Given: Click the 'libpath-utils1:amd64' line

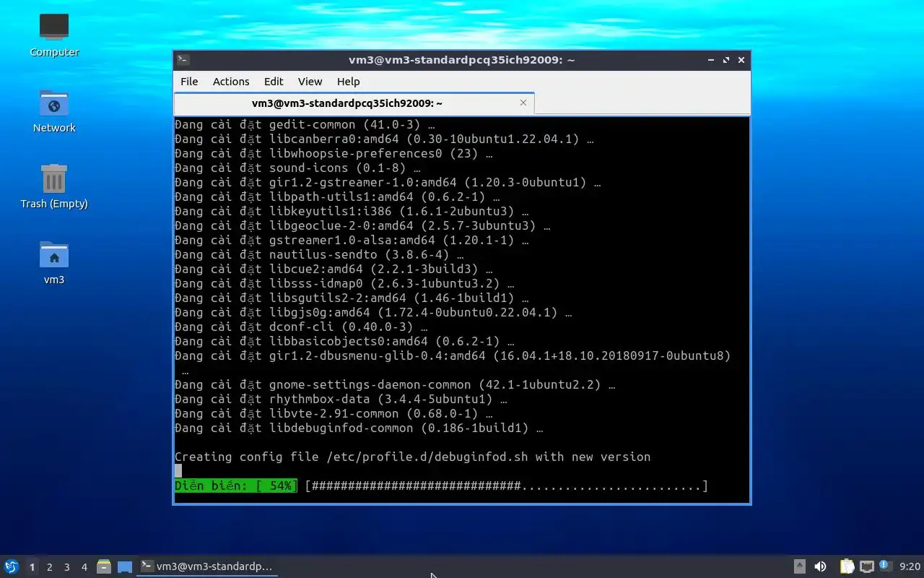Looking at the screenshot, I should (337, 197).
